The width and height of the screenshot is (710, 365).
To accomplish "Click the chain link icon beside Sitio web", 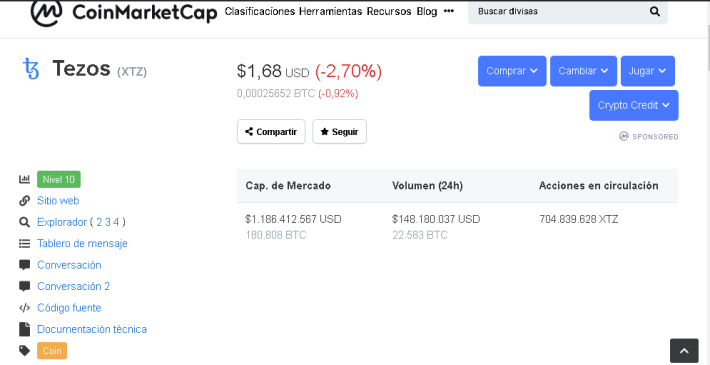I will coord(24,201).
